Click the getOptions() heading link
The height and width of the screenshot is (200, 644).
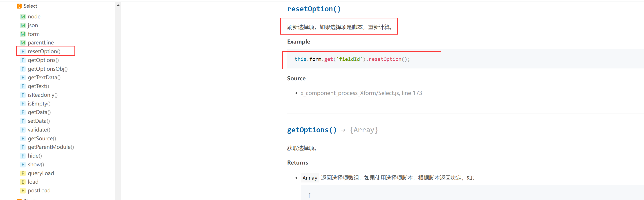click(312, 130)
